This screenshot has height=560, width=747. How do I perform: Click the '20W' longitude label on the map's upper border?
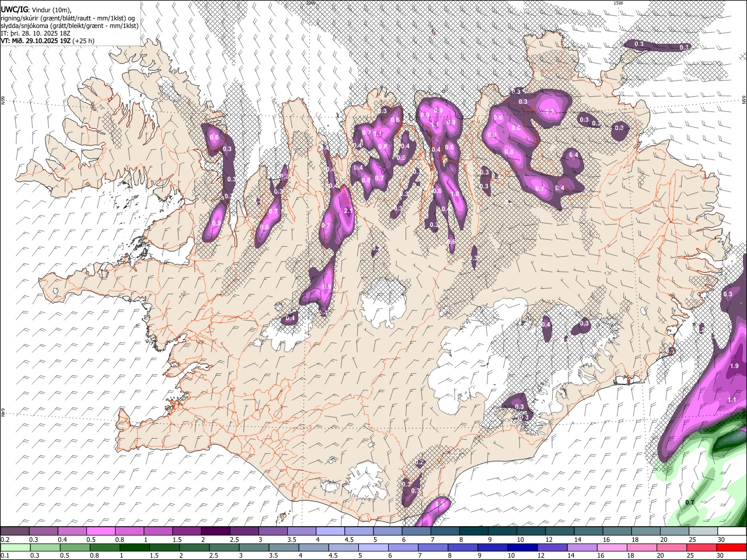pyautogui.click(x=310, y=3)
